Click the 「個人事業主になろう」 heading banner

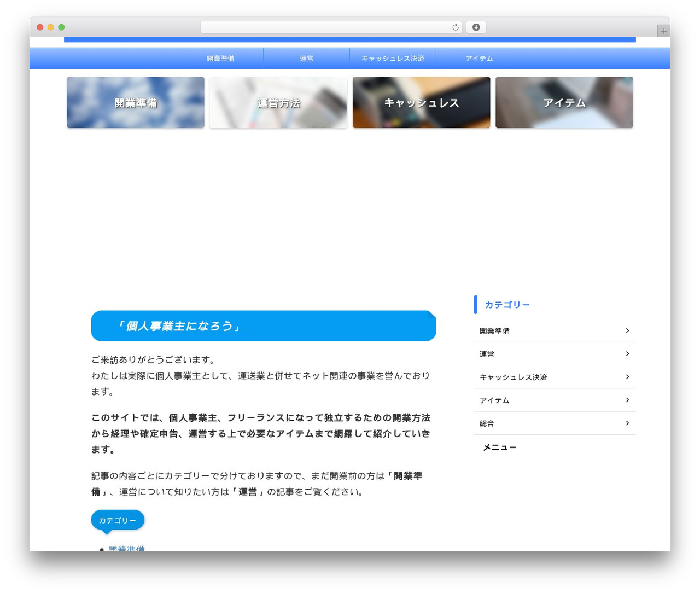click(264, 326)
